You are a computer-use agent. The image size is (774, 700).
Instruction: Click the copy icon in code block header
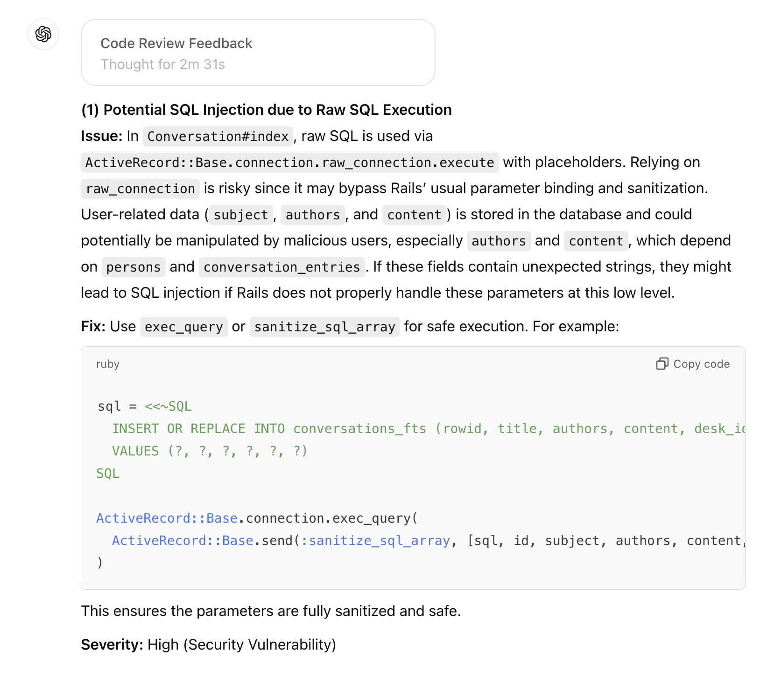(661, 364)
